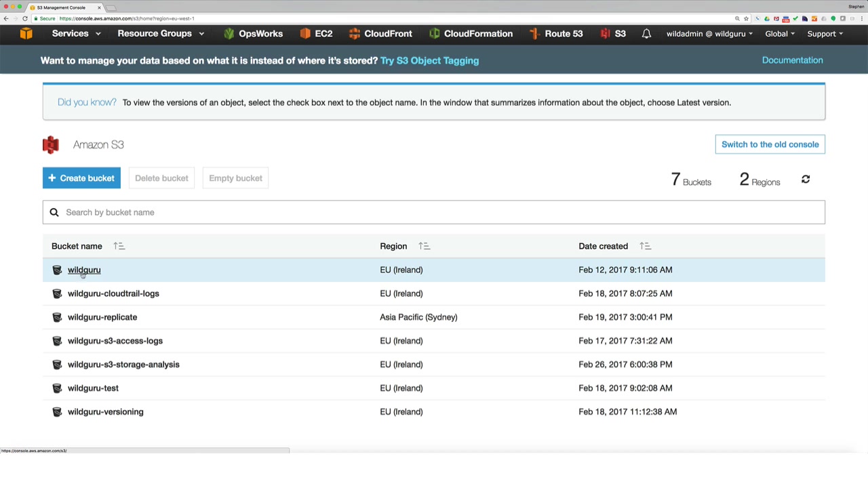
Task: Open the S3 shortcut icon in the navbar
Action: (x=605, y=33)
